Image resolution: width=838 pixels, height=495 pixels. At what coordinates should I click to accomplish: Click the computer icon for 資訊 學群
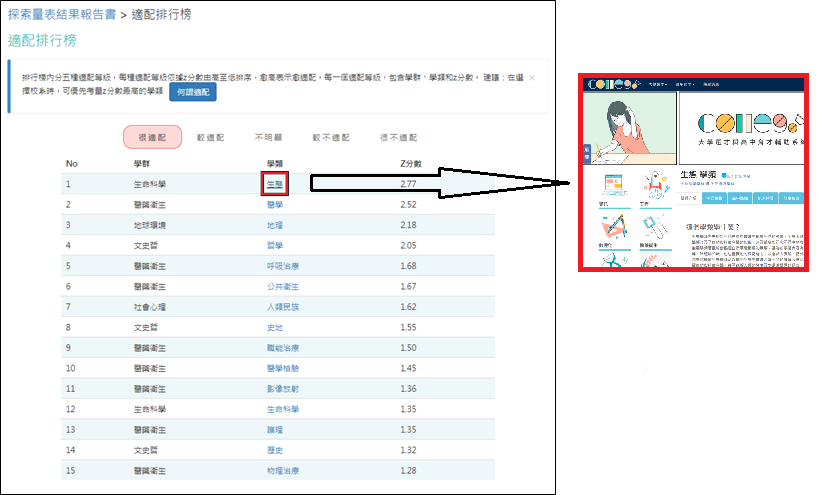tap(615, 185)
